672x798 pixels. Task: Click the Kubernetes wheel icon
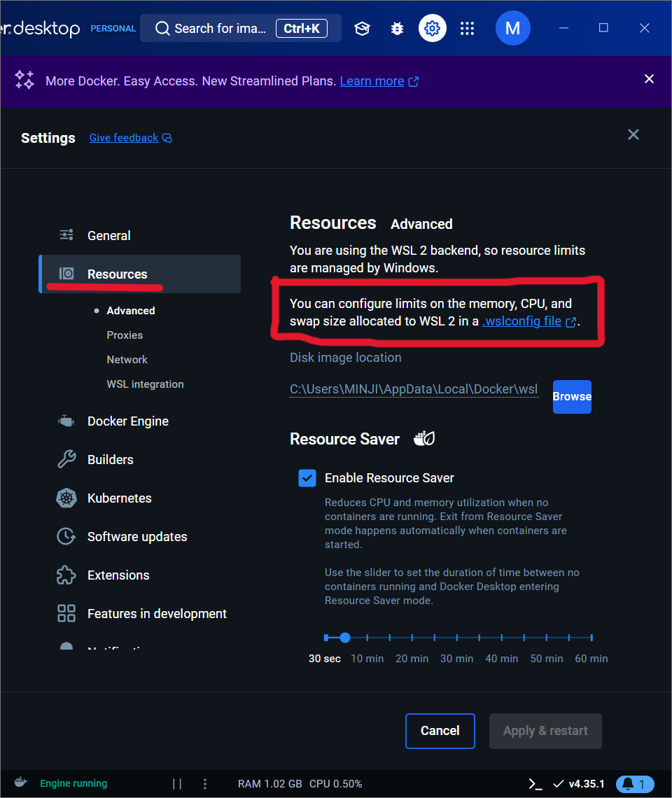point(66,498)
